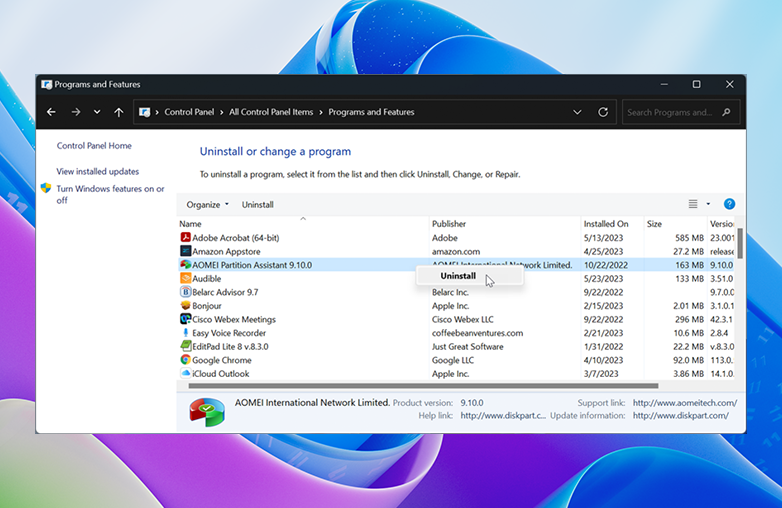Open the view options dropdown arrow

tap(708, 204)
